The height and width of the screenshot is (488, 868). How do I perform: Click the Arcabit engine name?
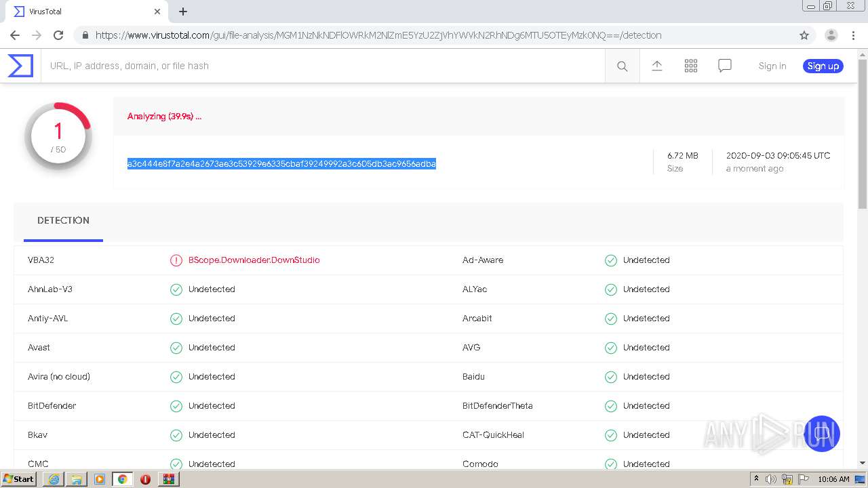pyautogui.click(x=477, y=319)
